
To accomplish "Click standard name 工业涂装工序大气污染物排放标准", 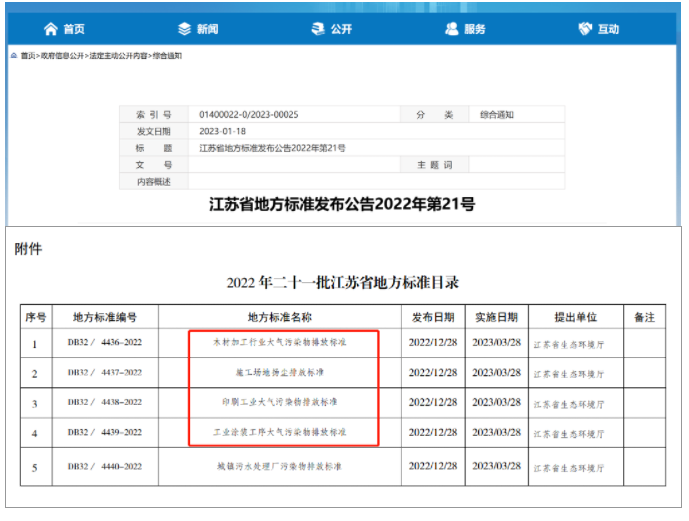I will coord(280,432).
